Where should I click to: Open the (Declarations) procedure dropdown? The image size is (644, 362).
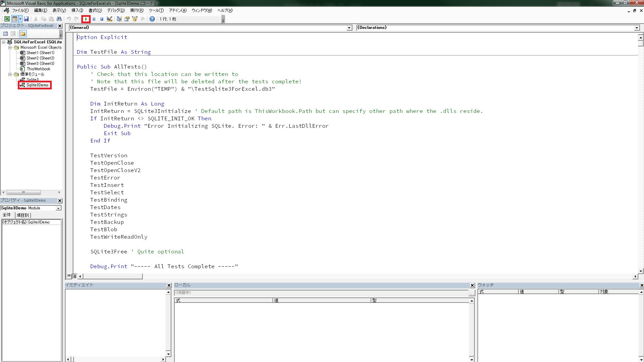tap(637, 28)
